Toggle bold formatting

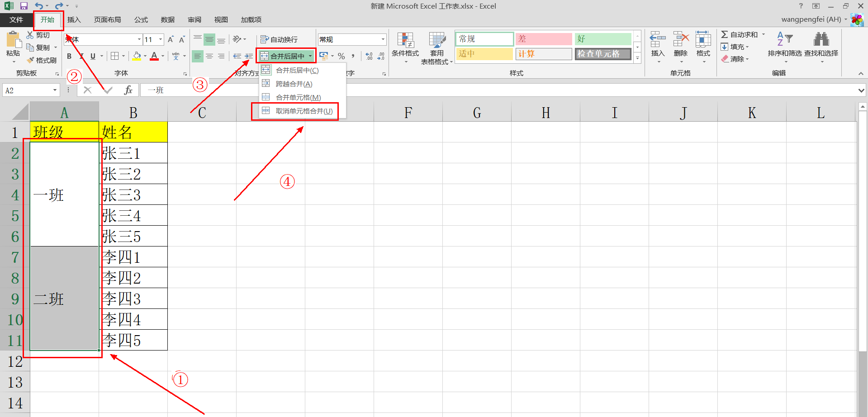click(69, 56)
